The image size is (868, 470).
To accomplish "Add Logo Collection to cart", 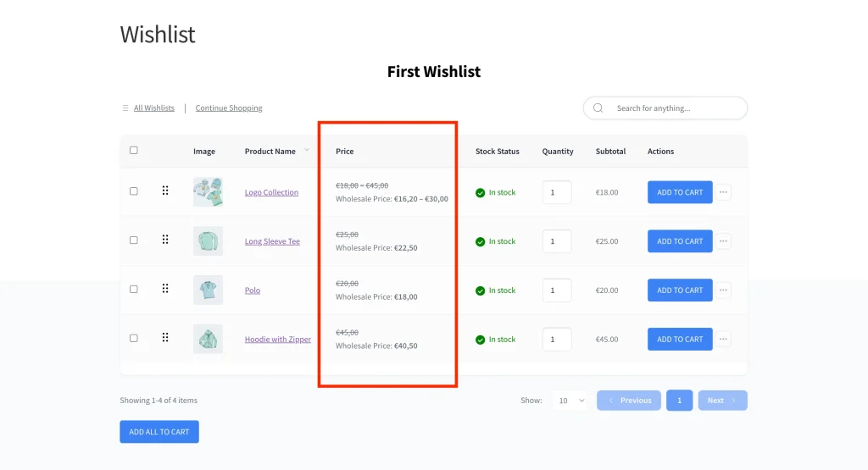I will pos(680,192).
